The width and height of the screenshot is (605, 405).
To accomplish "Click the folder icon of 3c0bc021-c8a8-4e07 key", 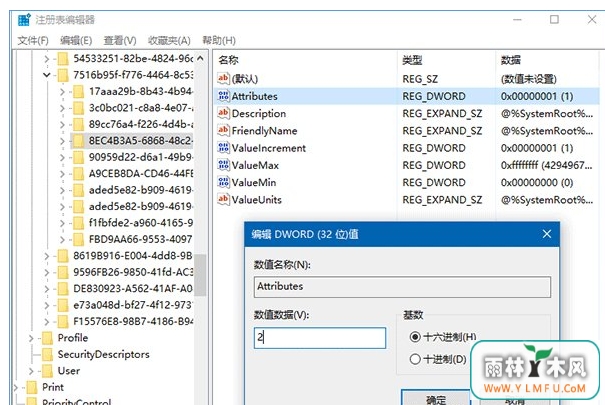I will [x=78, y=108].
